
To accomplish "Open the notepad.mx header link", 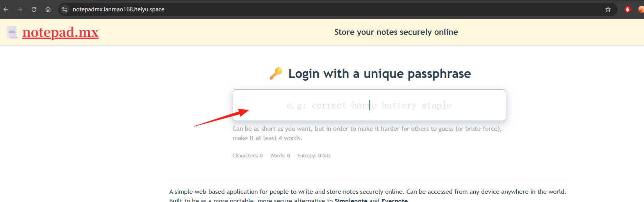I will [61, 32].
